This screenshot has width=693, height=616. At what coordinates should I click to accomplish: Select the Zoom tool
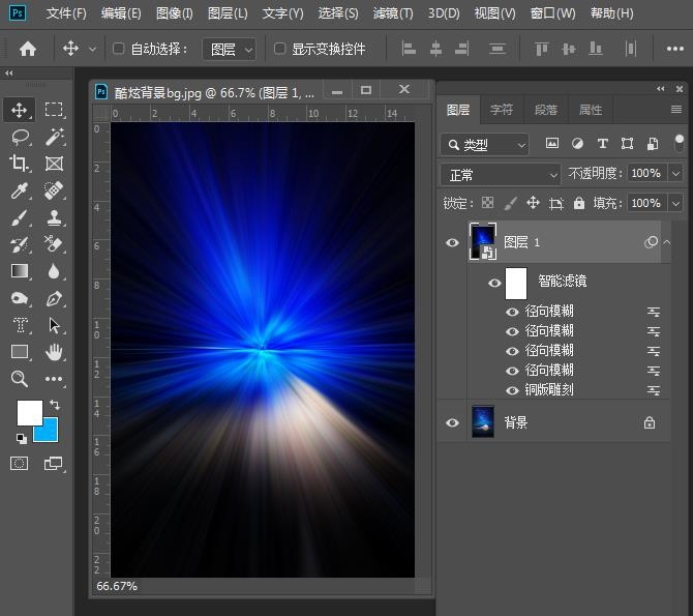pyautogui.click(x=19, y=379)
